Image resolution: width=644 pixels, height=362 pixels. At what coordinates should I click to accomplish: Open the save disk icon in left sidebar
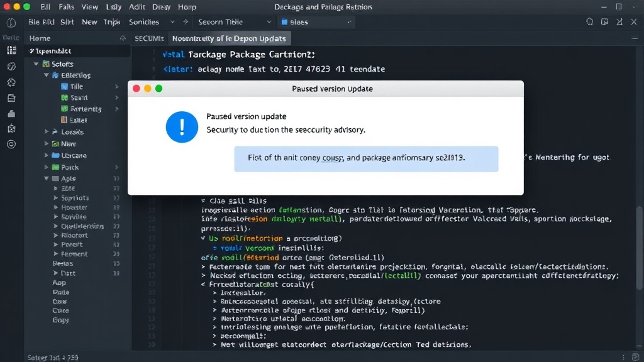[x=11, y=98]
